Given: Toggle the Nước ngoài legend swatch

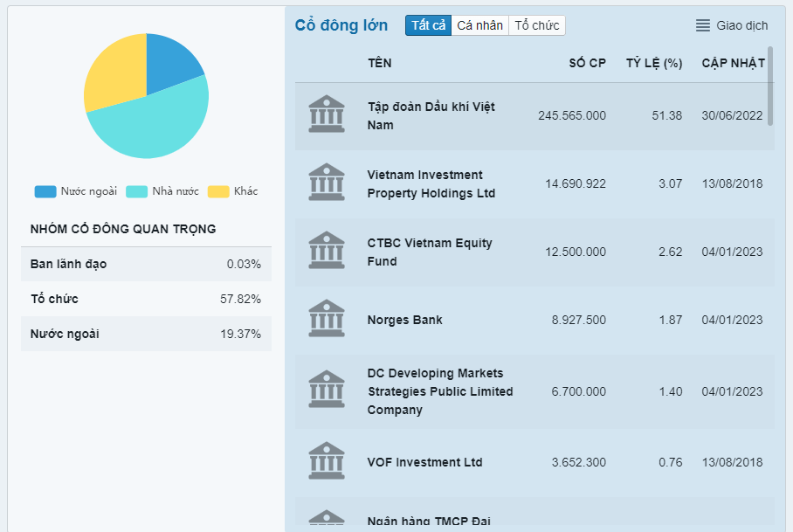Looking at the screenshot, I should (45, 191).
